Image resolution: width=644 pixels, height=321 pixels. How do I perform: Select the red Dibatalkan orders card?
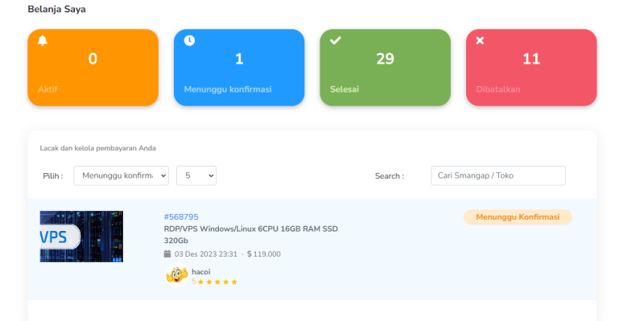(531, 68)
